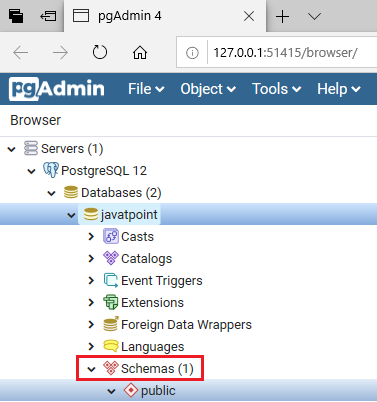Expand the Foreign Data Wrappers node
The width and height of the screenshot is (377, 402).
[x=91, y=324]
